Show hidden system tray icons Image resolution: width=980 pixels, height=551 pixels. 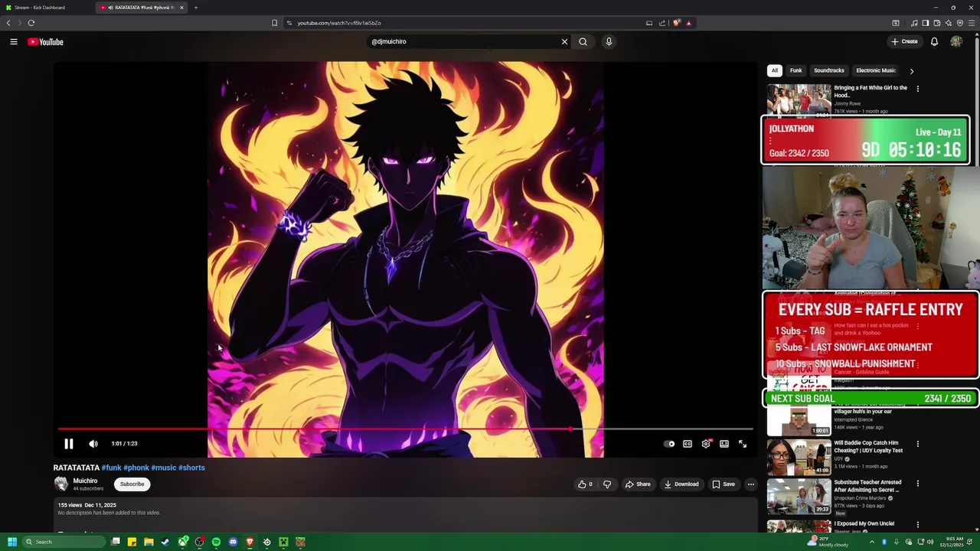871,542
